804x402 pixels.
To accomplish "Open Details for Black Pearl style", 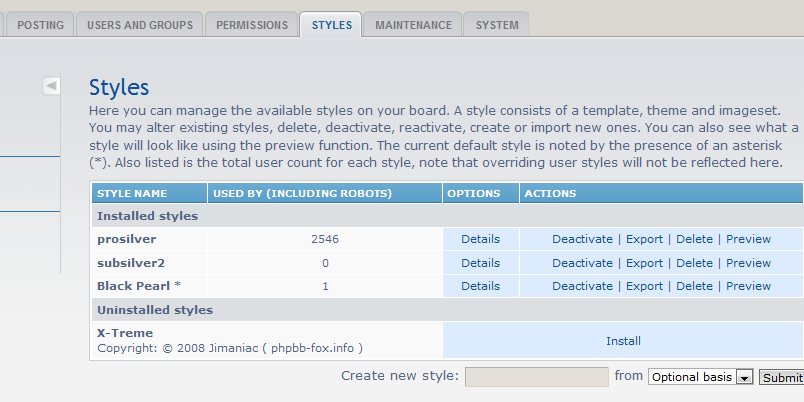I will point(480,286).
